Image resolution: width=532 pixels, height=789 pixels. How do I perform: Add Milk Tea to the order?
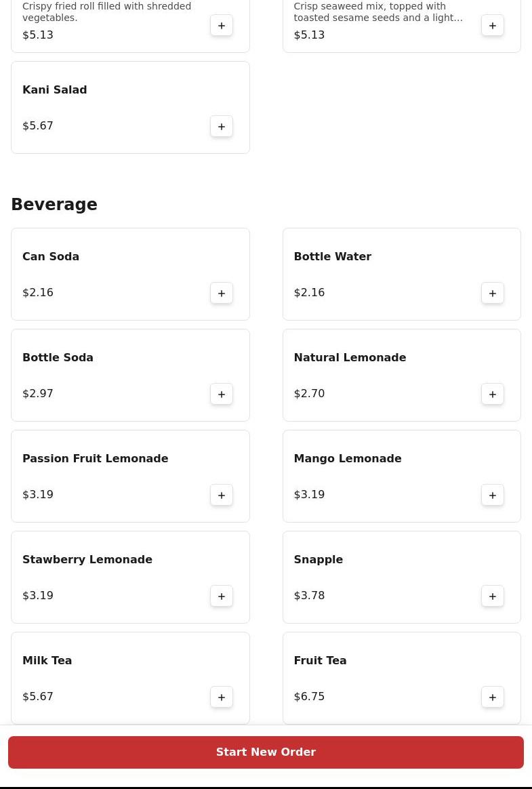tap(222, 697)
